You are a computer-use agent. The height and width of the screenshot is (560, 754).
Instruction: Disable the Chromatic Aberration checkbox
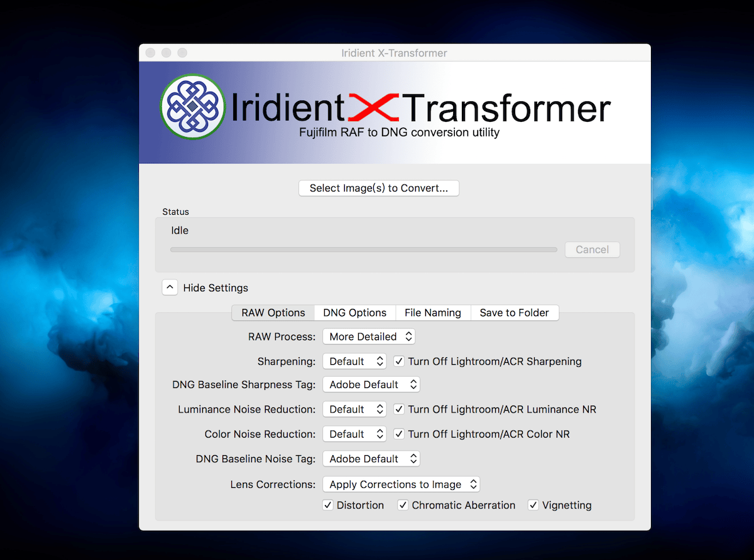coord(403,505)
